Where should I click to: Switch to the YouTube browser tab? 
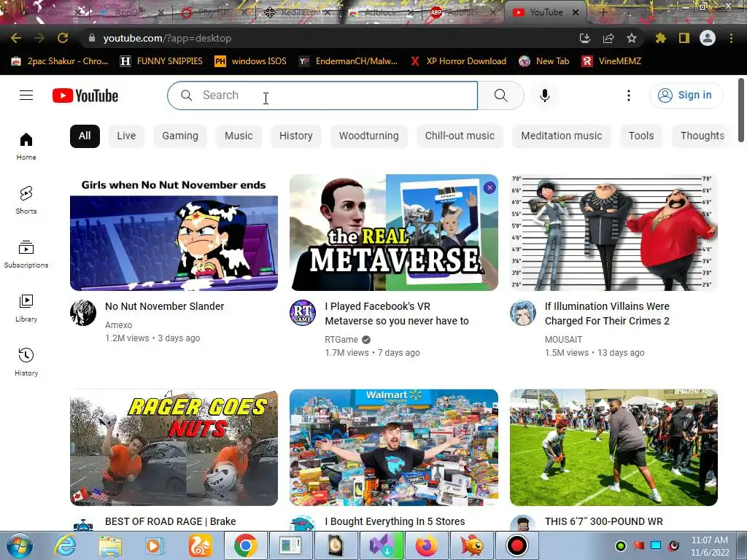click(x=546, y=13)
